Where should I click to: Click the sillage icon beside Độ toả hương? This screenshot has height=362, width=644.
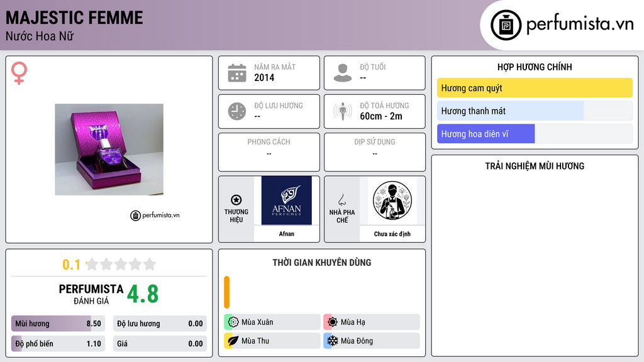tap(343, 111)
